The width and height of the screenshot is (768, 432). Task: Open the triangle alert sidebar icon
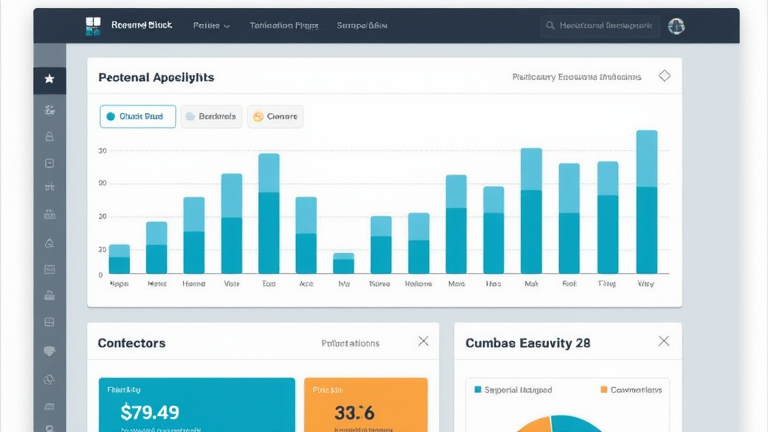(x=49, y=243)
